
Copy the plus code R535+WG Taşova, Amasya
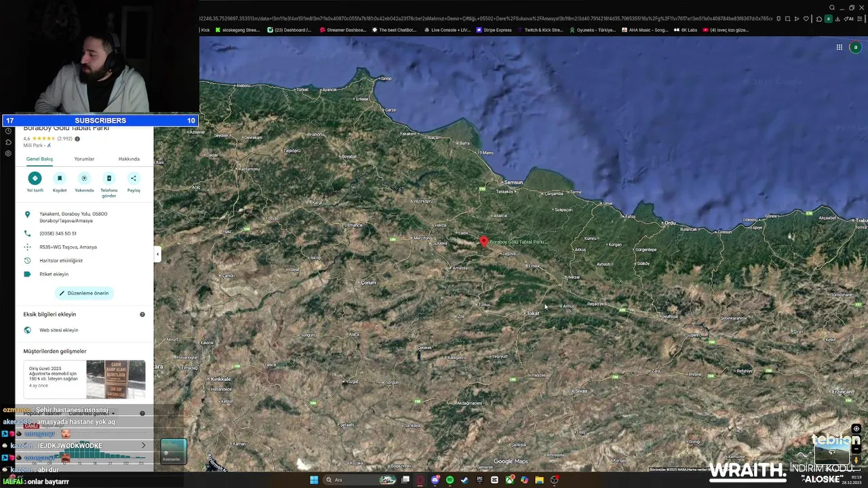tap(68, 247)
